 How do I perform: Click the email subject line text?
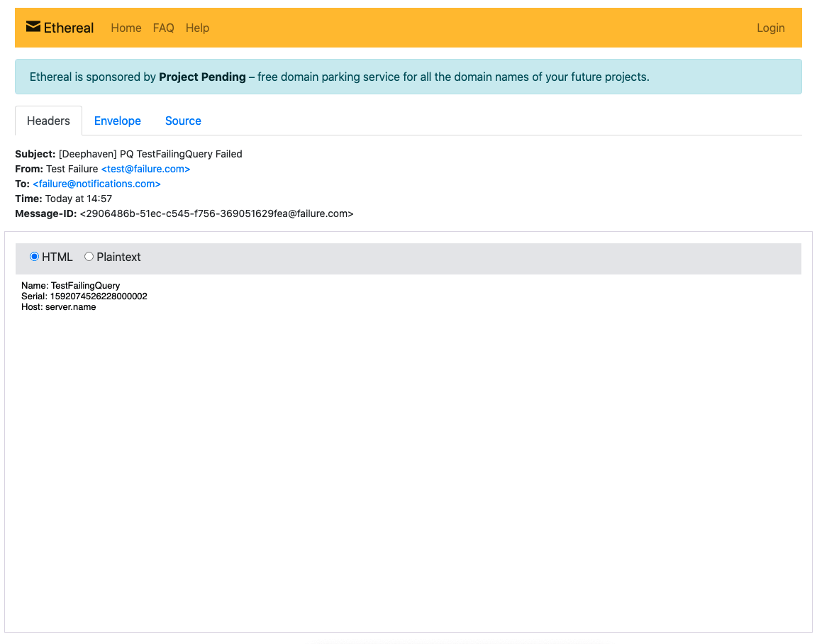point(150,154)
